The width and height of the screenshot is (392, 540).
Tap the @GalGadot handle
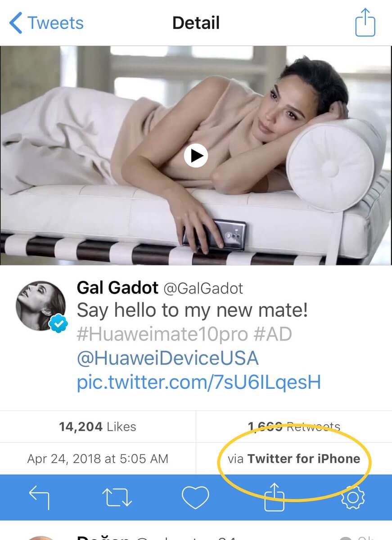click(x=203, y=288)
